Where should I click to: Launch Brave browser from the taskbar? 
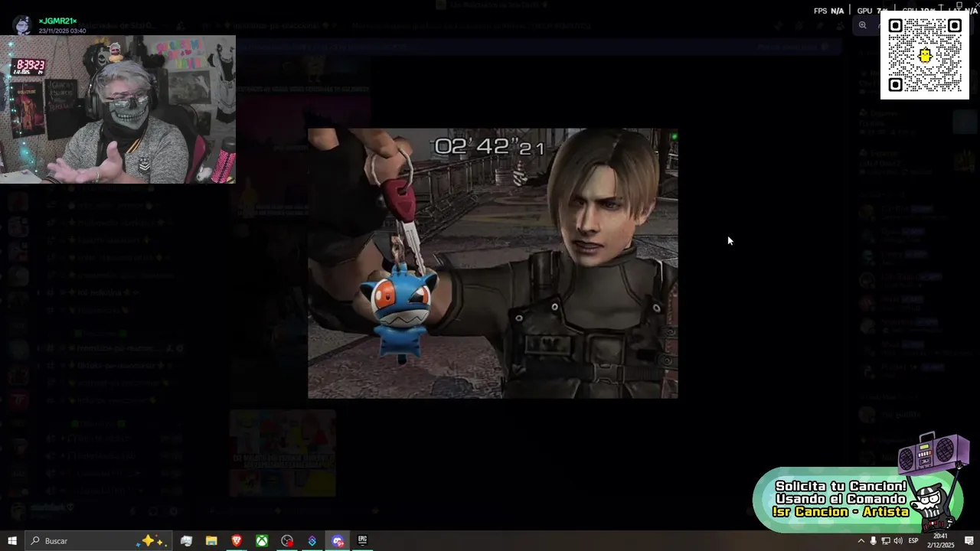click(237, 541)
